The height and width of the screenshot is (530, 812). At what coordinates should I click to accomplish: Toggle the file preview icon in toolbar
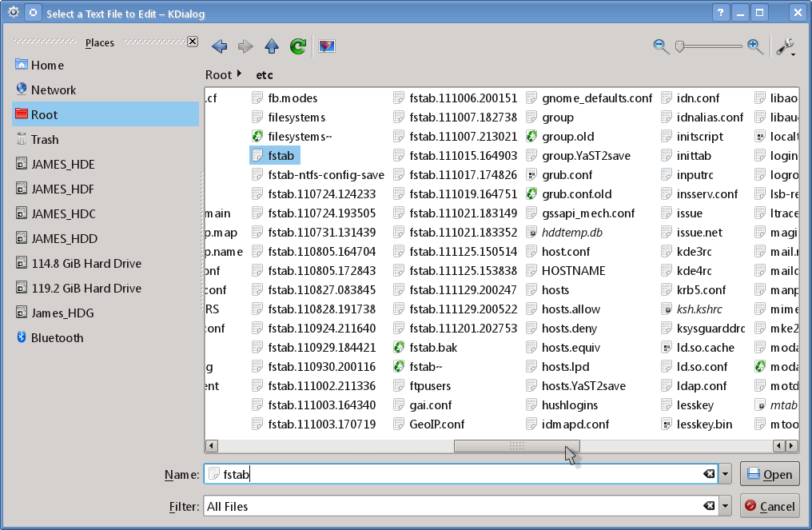(x=327, y=46)
